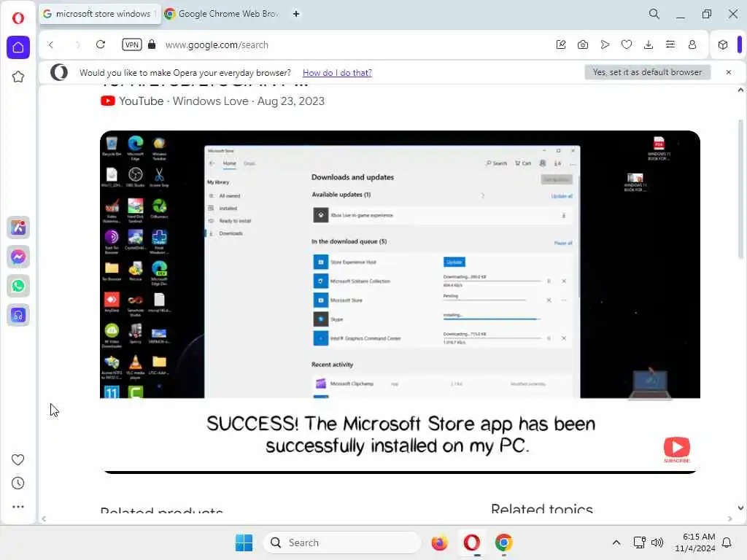
Task: Open the tab search magnifier icon
Action: tap(654, 14)
